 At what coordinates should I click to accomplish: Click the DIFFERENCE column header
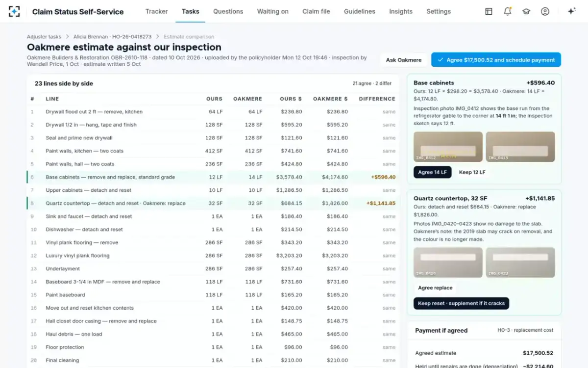pyautogui.click(x=377, y=99)
